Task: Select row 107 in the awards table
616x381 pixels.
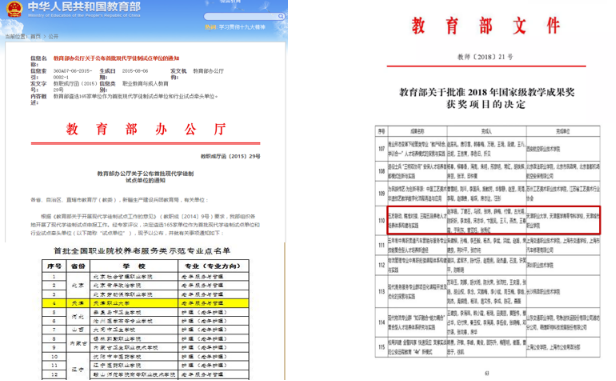Action: 488,149
